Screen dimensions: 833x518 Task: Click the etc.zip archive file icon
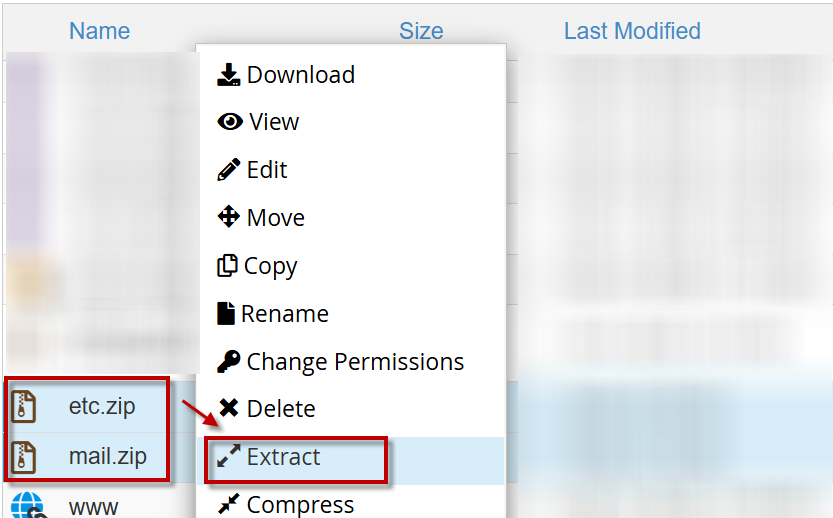point(24,407)
